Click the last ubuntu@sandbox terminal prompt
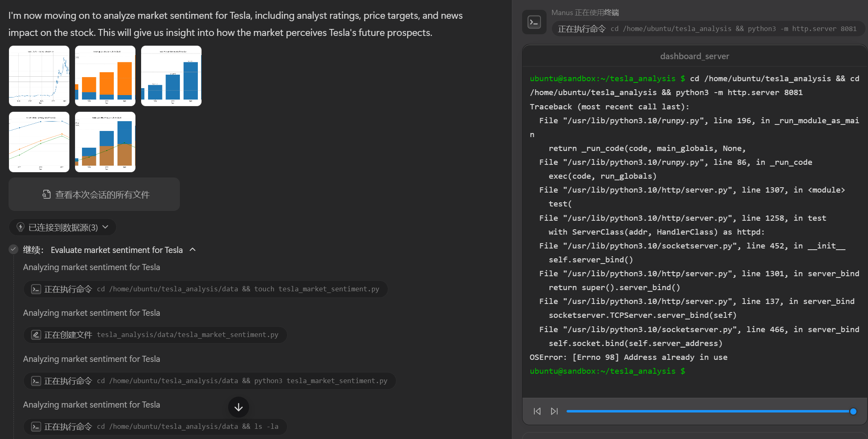 point(607,371)
